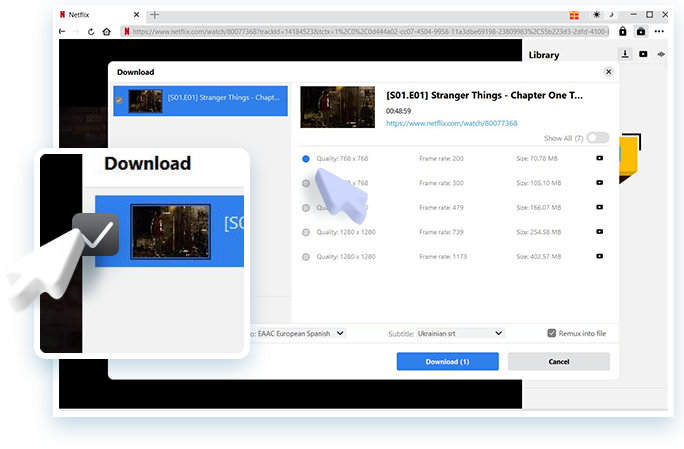This screenshot has height=449, width=684.
Task: Select the S01.E01 Stranger Things list item
Action: [x=200, y=101]
